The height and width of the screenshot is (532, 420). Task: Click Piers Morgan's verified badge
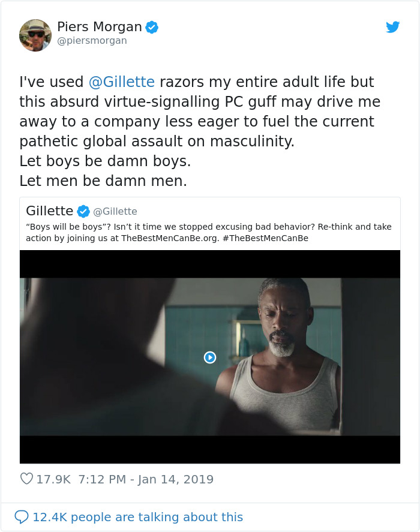152,26
